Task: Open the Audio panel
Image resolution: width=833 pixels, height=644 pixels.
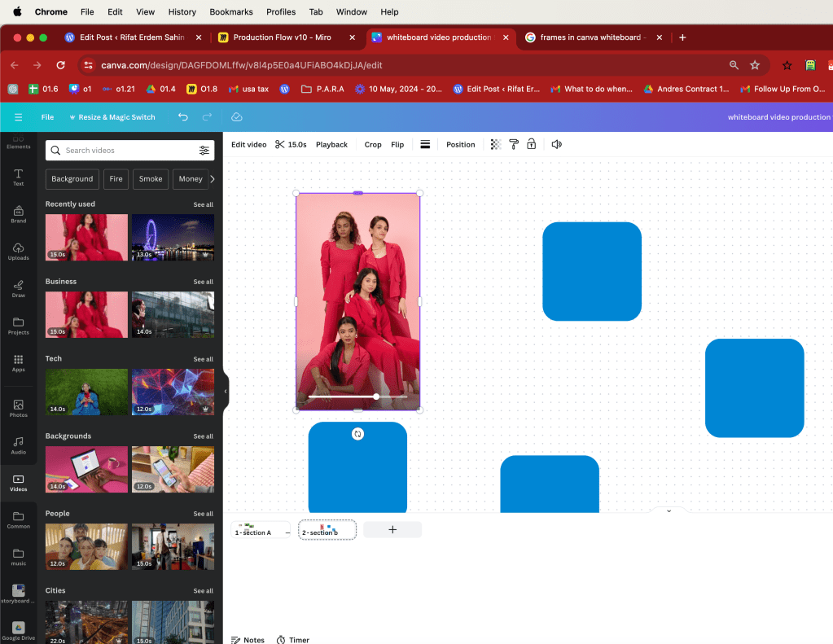Action: (x=18, y=446)
